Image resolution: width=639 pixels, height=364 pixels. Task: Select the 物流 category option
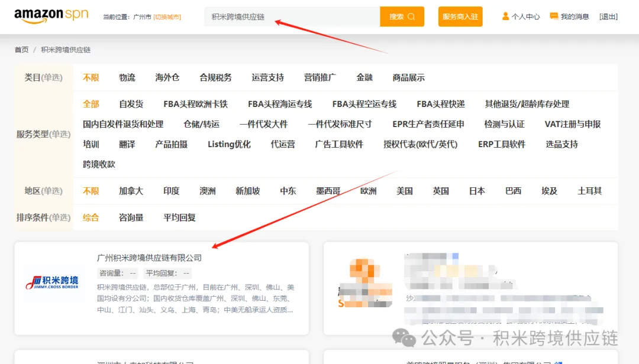[127, 77]
